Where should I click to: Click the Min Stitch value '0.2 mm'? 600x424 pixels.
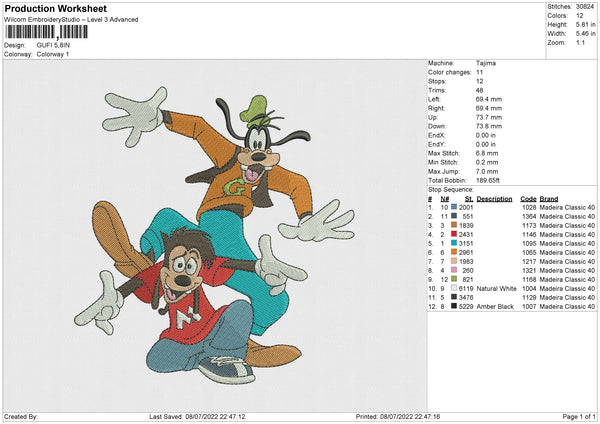(487, 162)
